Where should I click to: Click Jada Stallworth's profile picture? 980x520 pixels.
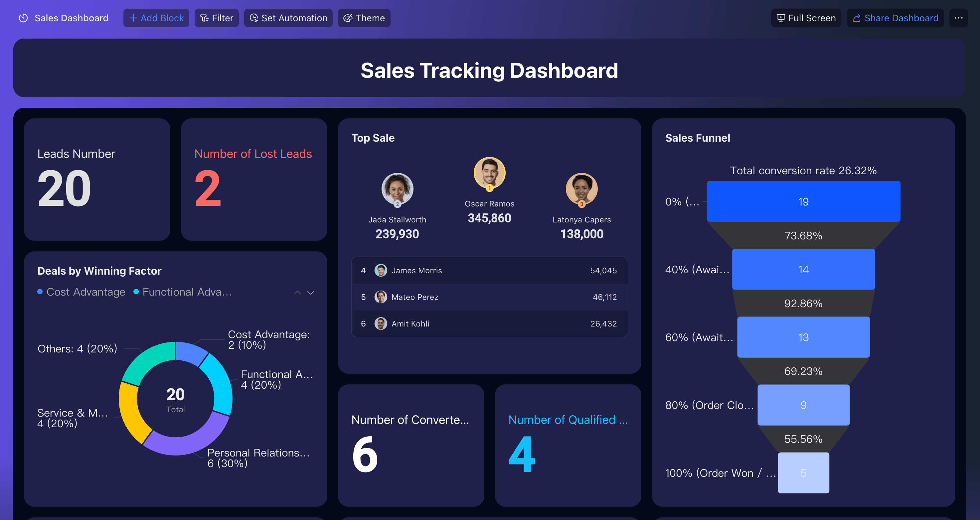click(x=397, y=189)
